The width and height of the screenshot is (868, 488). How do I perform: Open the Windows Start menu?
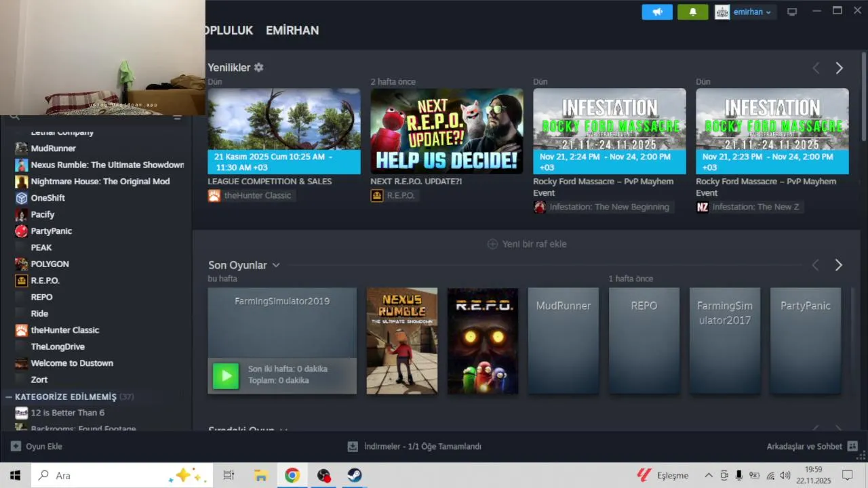15,475
